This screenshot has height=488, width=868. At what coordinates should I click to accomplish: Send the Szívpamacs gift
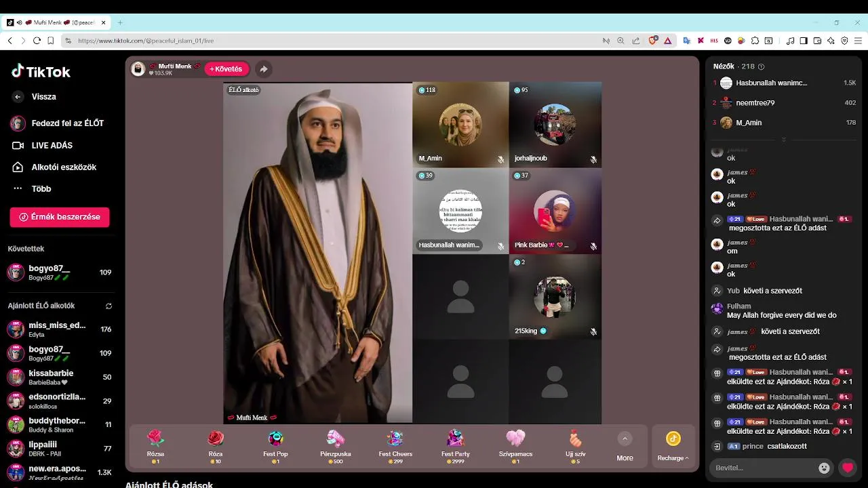pos(515,446)
